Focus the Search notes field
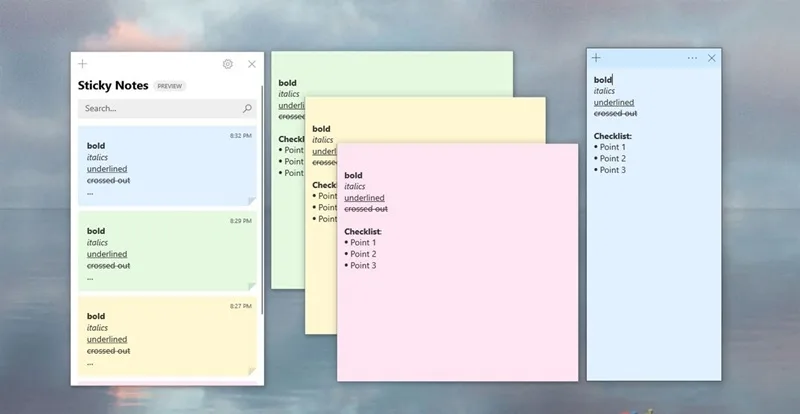 coord(167,108)
